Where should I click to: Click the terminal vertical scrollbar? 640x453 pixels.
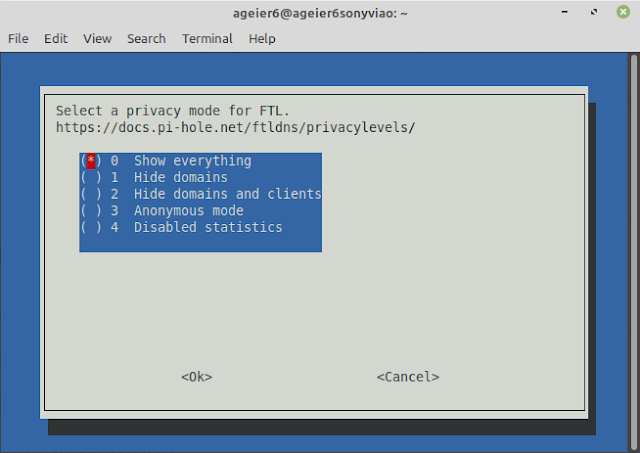[633, 252]
